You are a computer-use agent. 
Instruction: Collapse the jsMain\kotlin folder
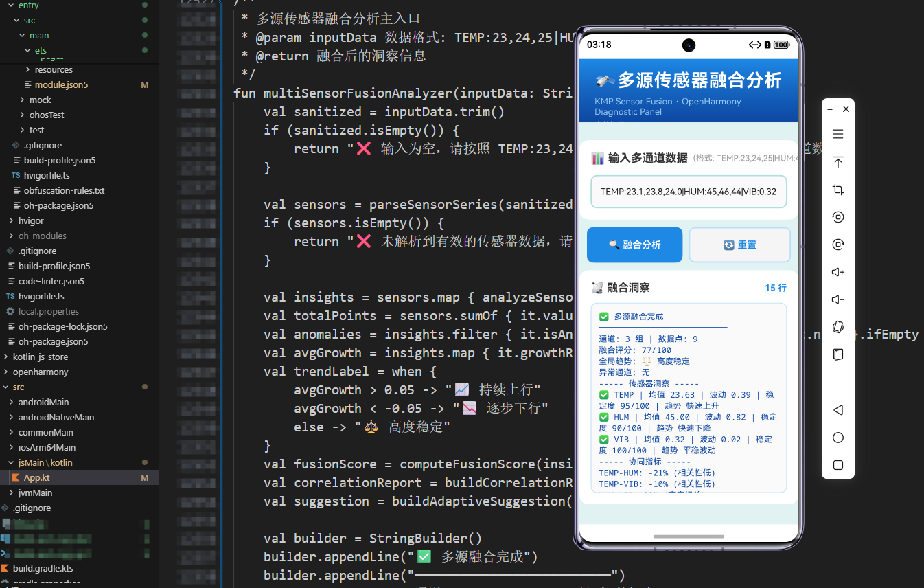point(12,462)
